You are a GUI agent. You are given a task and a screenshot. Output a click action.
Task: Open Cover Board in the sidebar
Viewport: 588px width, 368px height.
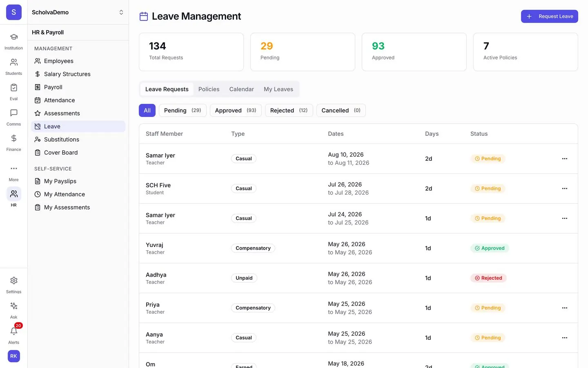[x=78, y=153]
